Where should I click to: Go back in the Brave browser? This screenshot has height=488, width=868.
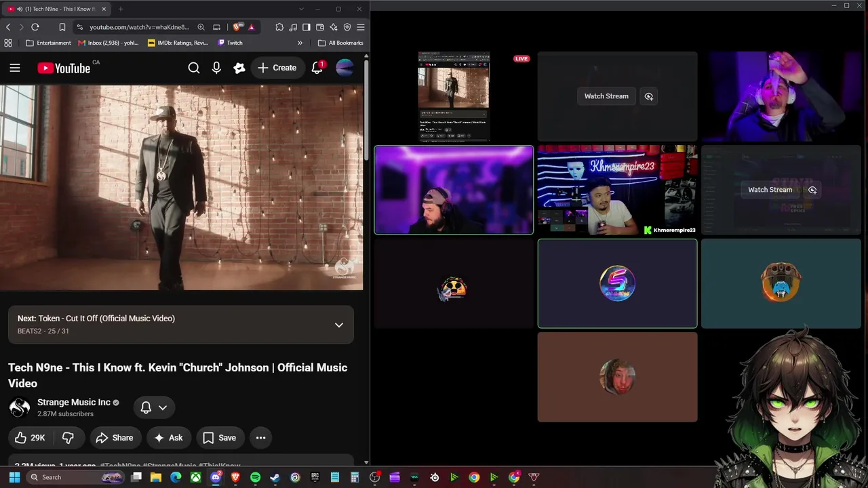coord(8,27)
